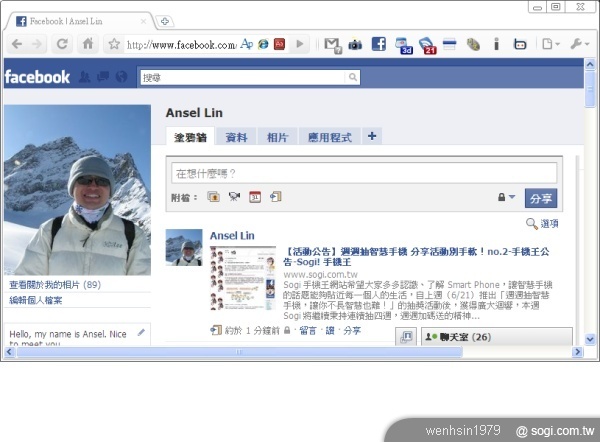Viewport: 600px width, 442px height.
Task: Attach a photo with the photo icon
Action: [x=214, y=197]
